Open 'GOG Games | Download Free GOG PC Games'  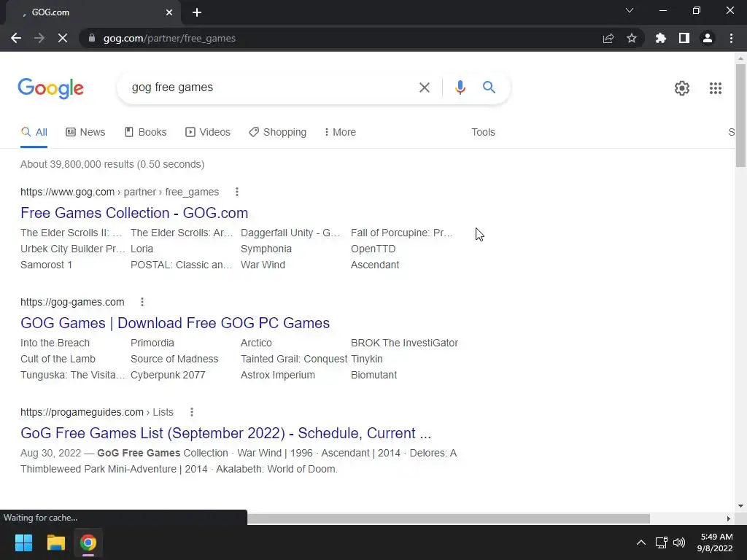click(175, 323)
